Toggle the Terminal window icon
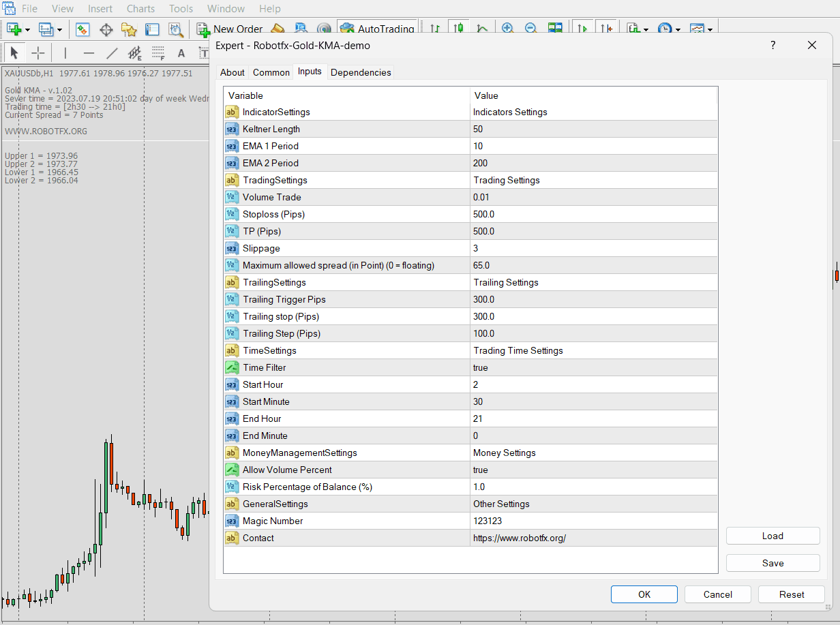The image size is (840, 625). point(152,29)
